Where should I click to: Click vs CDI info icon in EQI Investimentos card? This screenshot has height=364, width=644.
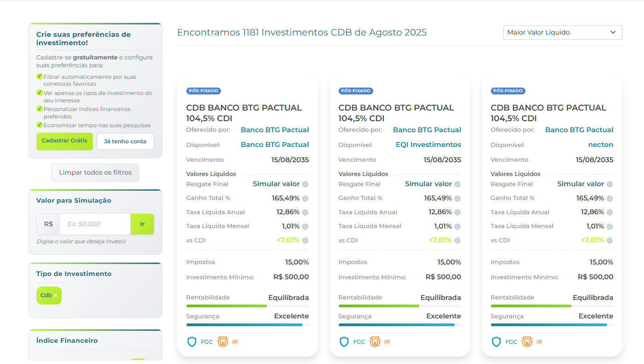pyautogui.click(x=457, y=241)
